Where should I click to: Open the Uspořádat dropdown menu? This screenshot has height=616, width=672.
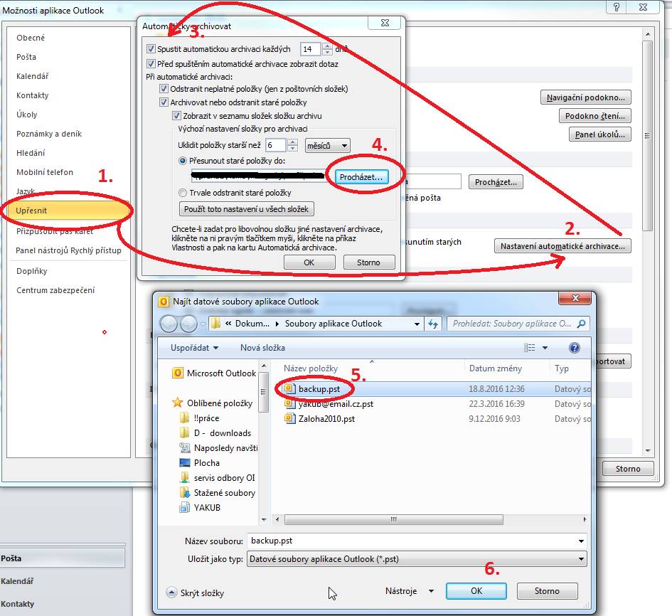194,348
